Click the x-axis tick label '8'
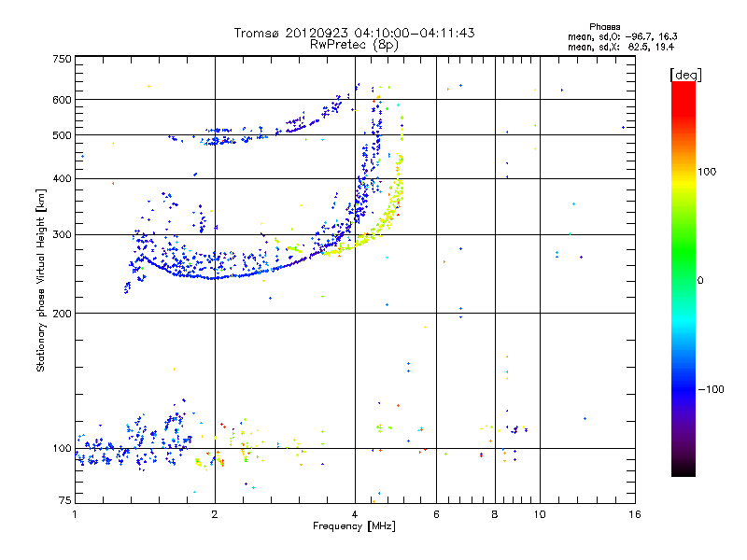Viewport: 747px width, 560px height. point(495,514)
